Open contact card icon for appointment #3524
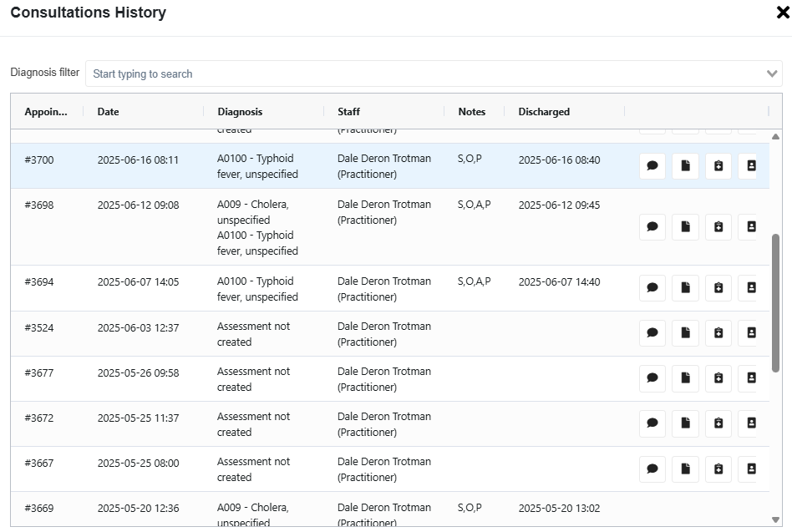Screen dimensions: 792x532 750,333
